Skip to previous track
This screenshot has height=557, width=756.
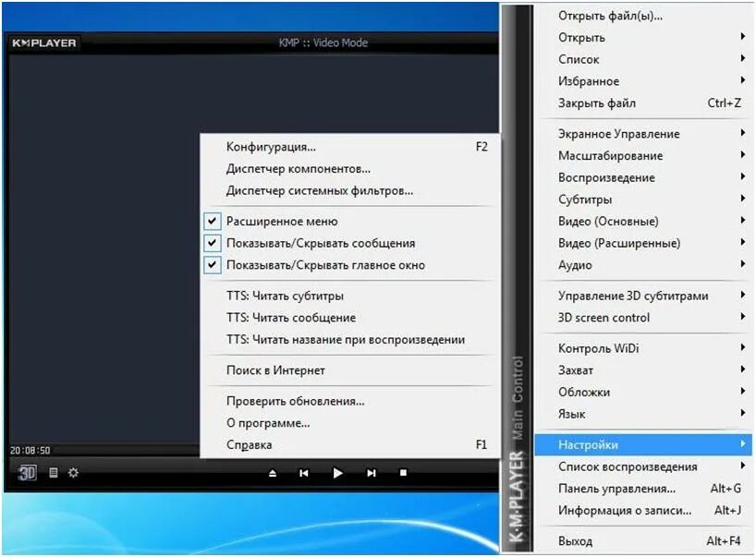pyautogui.click(x=304, y=473)
